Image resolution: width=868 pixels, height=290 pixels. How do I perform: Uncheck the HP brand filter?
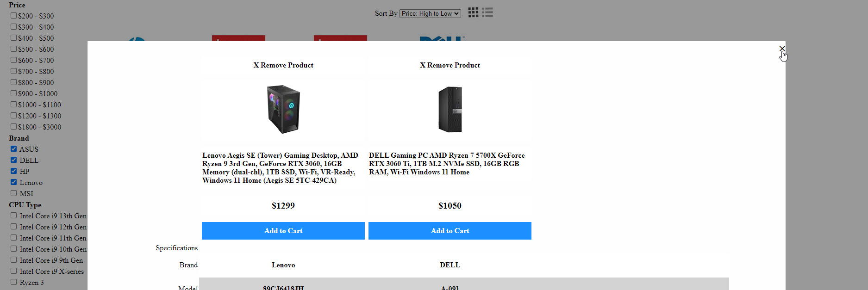[14, 171]
